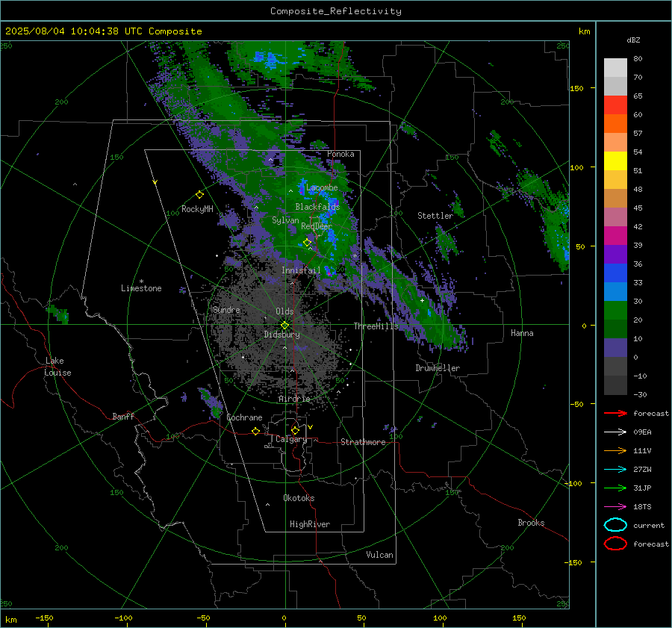Click the Okotoks city label

(x=299, y=498)
